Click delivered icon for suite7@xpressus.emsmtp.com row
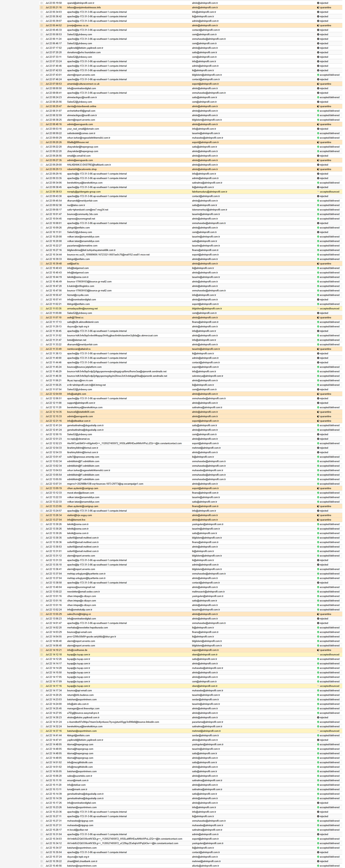 318,457
